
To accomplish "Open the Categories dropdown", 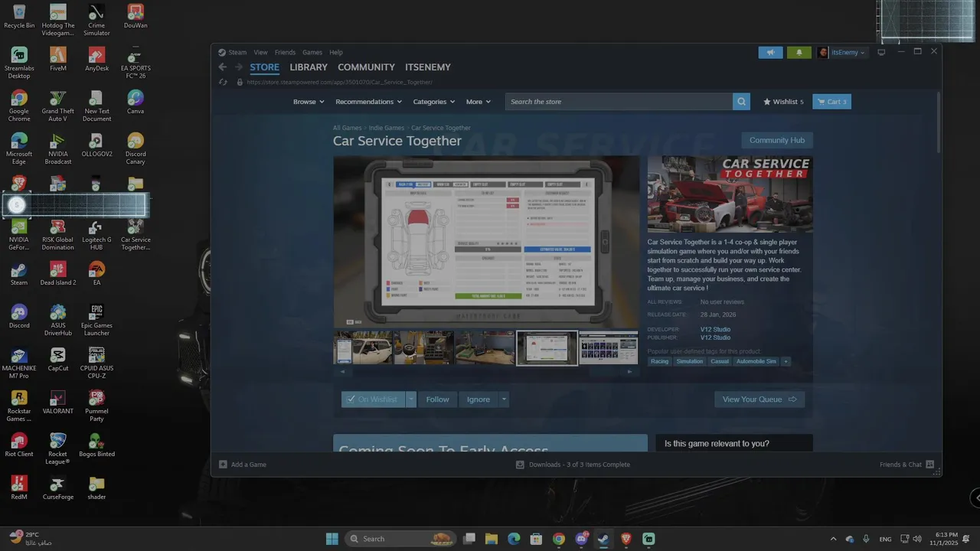I will (433, 102).
